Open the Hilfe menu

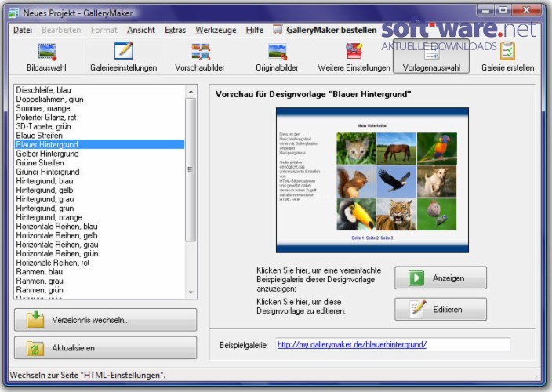click(x=255, y=31)
